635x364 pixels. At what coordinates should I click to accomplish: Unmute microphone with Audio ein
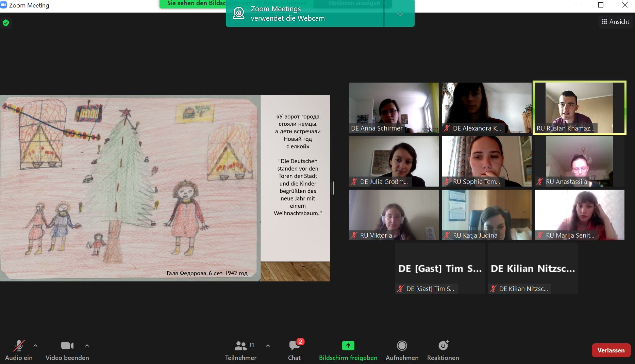click(19, 346)
